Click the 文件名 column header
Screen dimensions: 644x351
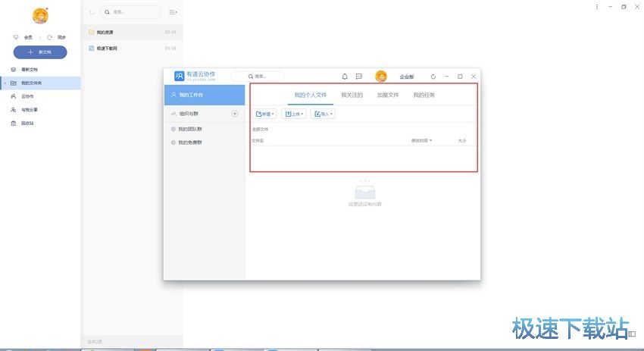[x=258, y=141]
